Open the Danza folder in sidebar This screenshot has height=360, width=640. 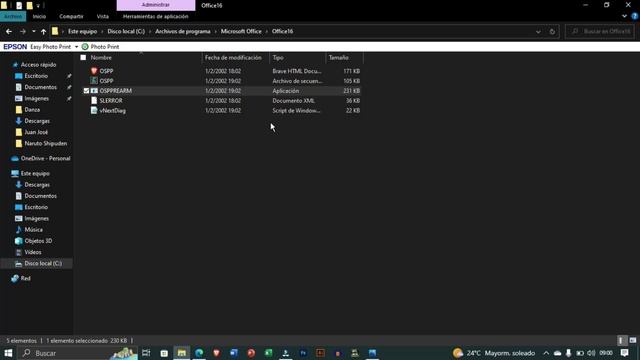point(32,109)
